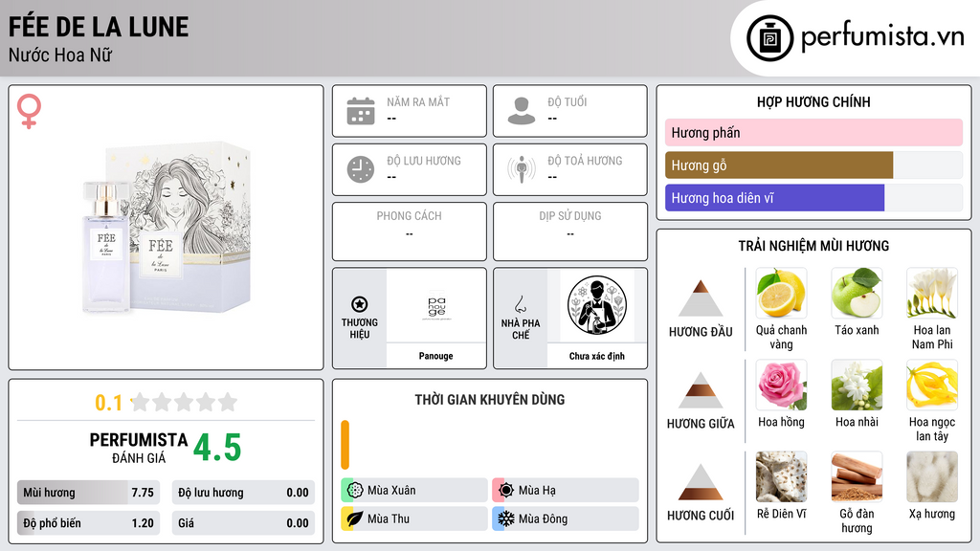980x551 pixels.
Task: Select the Hoa hồng rose image
Action: [781, 385]
